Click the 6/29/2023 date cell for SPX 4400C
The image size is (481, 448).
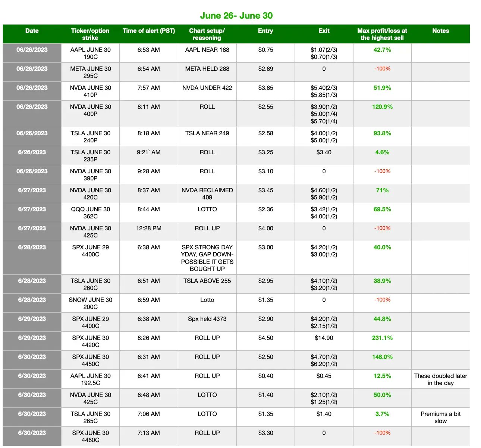tap(32, 319)
